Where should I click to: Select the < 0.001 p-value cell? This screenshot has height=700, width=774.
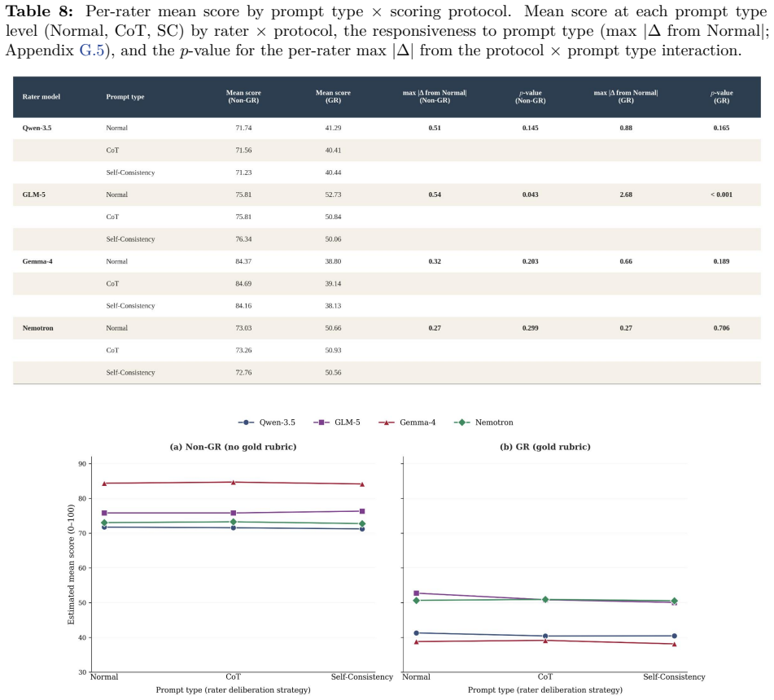coord(721,195)
